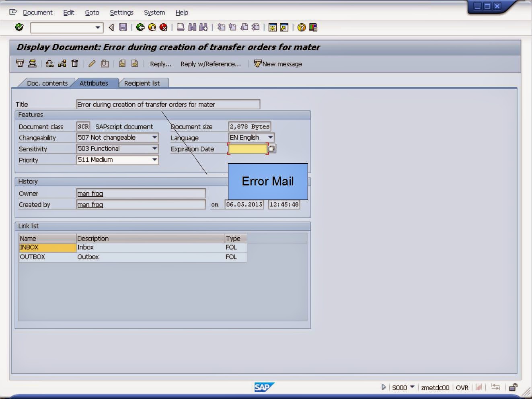This screenshot has height=399, width=532.
Task: Click the red Cancel icon in the toolbar
Action: 162,27
